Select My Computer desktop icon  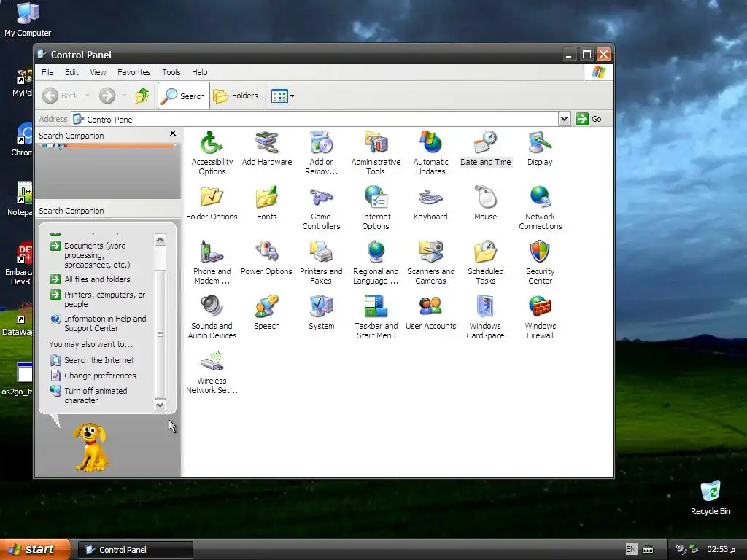tap(28, 20)
